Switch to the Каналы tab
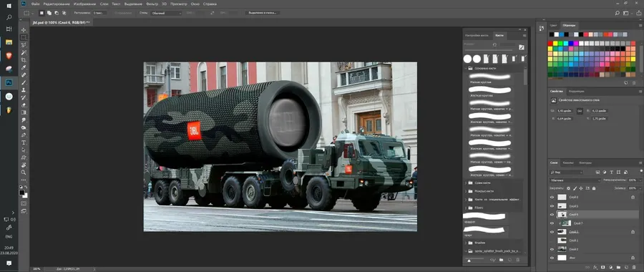This screenshot has width=644, height=272. pos(568,162)
